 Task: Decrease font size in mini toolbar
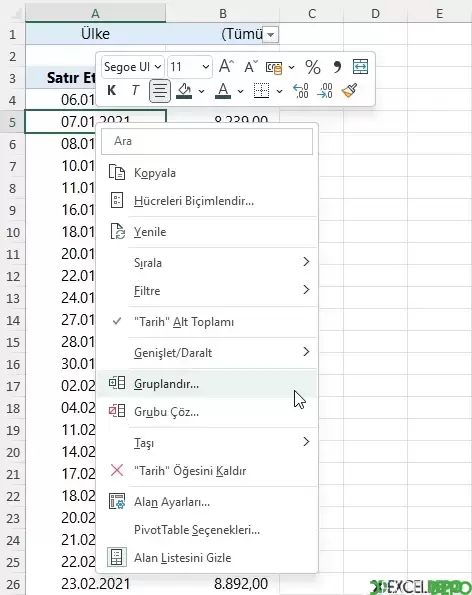[251, 67]
